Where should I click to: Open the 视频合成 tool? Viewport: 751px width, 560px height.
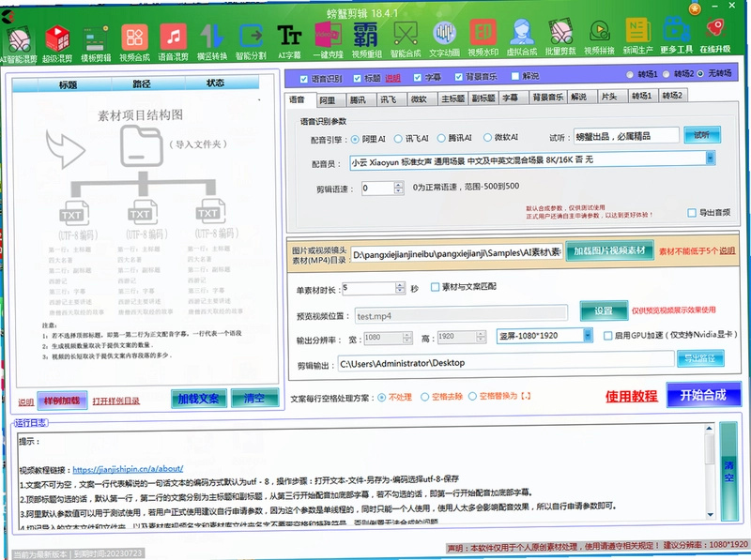click(x=134, y=42)
